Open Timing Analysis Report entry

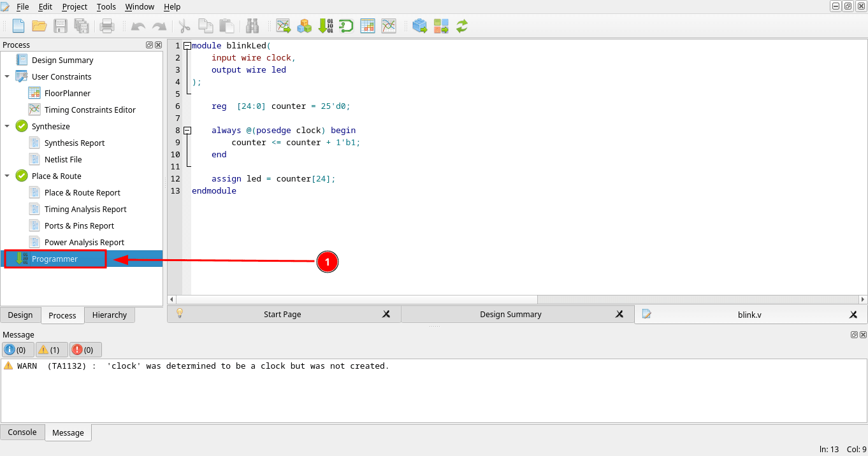coord(85,209)
